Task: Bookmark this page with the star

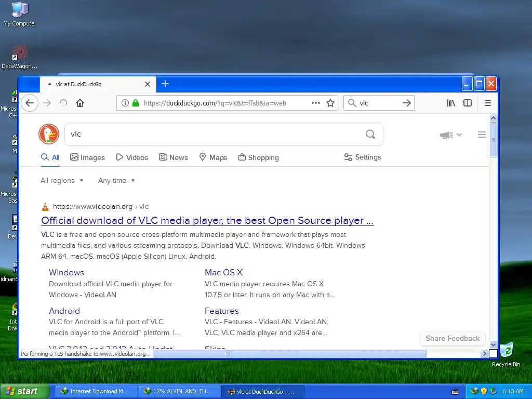Action: pos(330,103)
